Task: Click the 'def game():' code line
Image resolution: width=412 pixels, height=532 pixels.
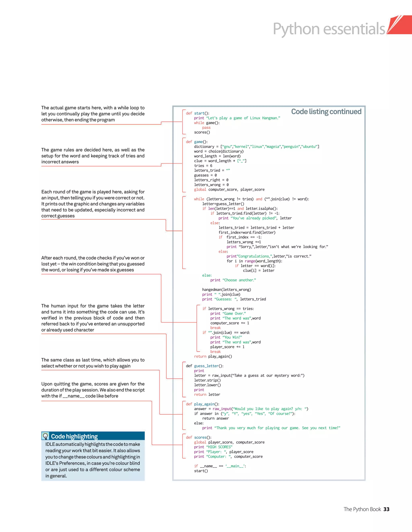Action: 197,142
